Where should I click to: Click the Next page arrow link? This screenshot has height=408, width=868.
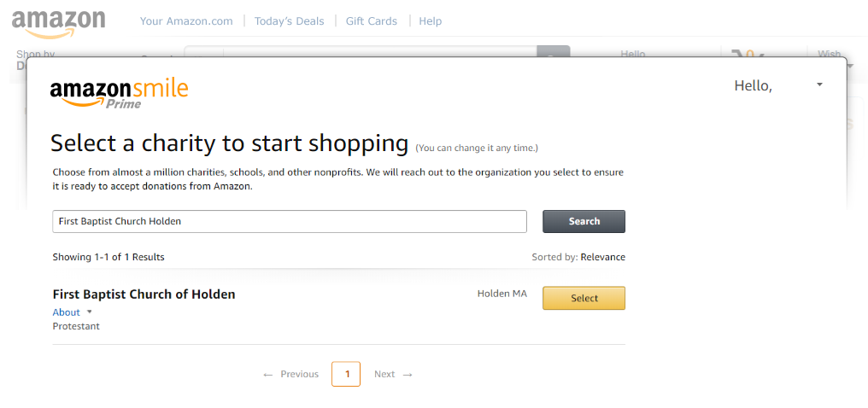click(393, 374)
